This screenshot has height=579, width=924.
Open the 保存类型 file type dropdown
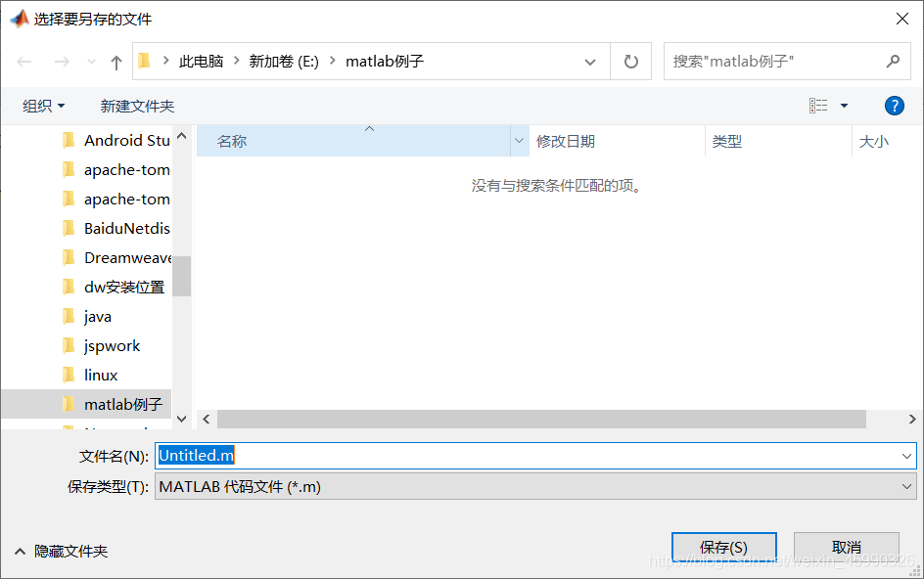point(905,486)
